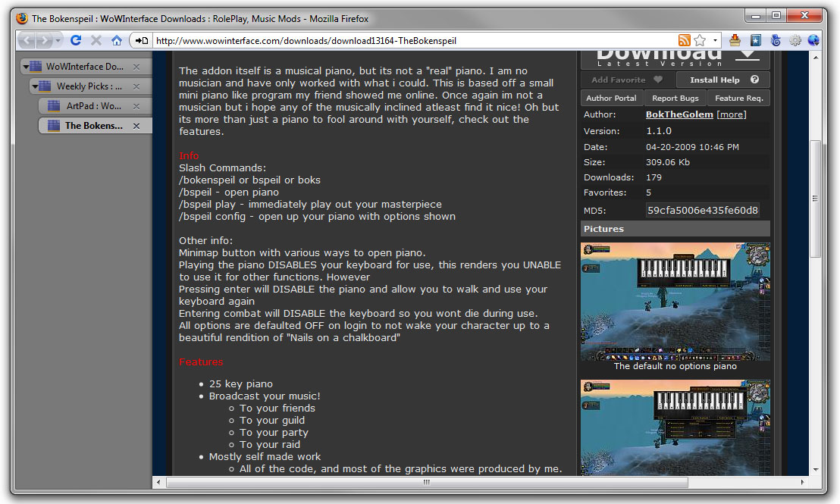This screenshot has height=504, width=840.
Task: Click the date 04-20-2009 10:46 PM
Action: [692, 147]
